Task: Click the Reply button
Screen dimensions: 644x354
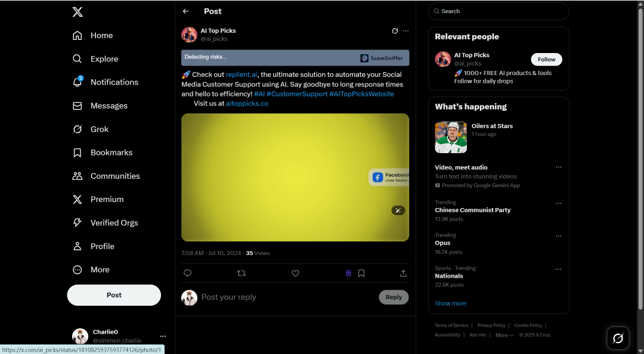Action: (394, 297)
